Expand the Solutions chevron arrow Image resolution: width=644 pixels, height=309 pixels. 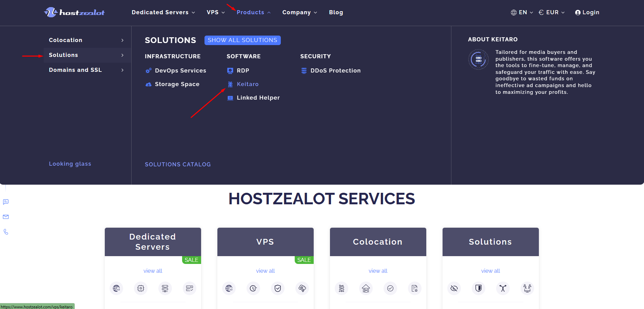tap(122, 55)
